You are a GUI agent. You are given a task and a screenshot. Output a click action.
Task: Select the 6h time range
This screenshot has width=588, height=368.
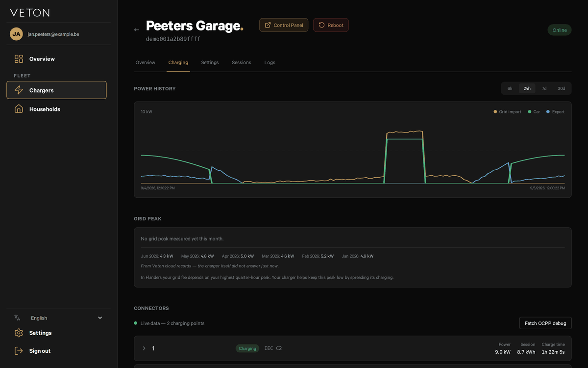point(510,88)
